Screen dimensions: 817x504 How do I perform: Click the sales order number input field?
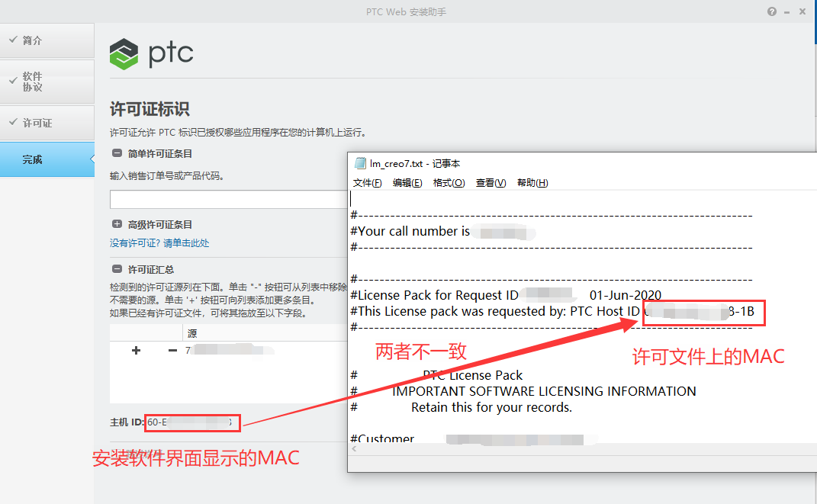(228, 200)
